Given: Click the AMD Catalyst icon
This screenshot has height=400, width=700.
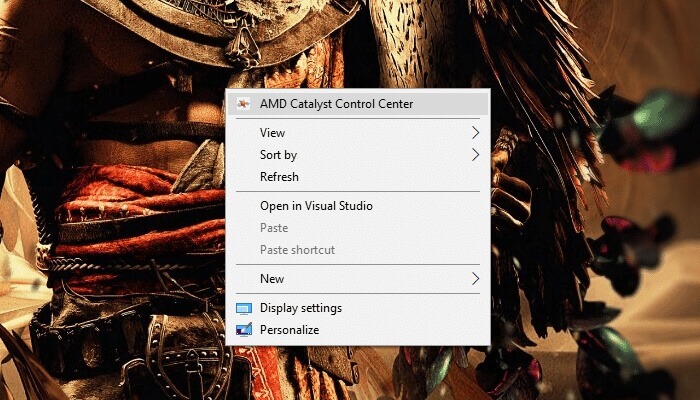Looking at the screenshot, I should coord(243,104).
